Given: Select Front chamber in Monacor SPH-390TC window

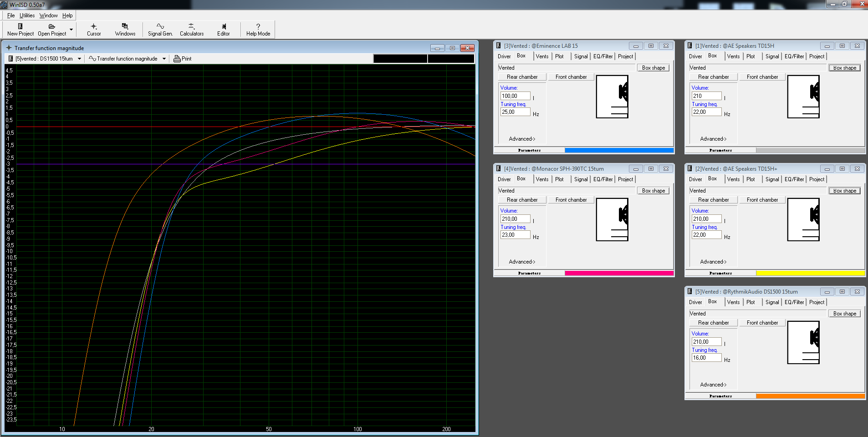Looking at the screenshot, I should (x=571, y=200).
